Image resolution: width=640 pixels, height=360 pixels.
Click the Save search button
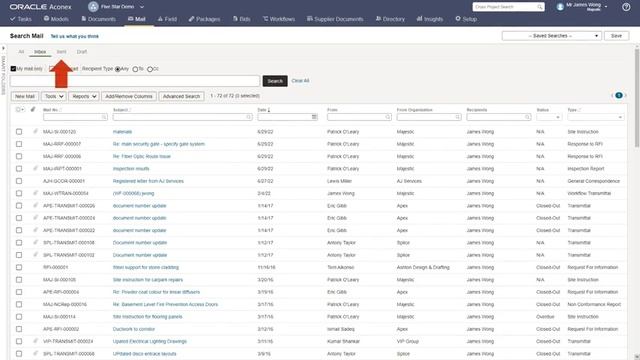(x=616, y=36)
